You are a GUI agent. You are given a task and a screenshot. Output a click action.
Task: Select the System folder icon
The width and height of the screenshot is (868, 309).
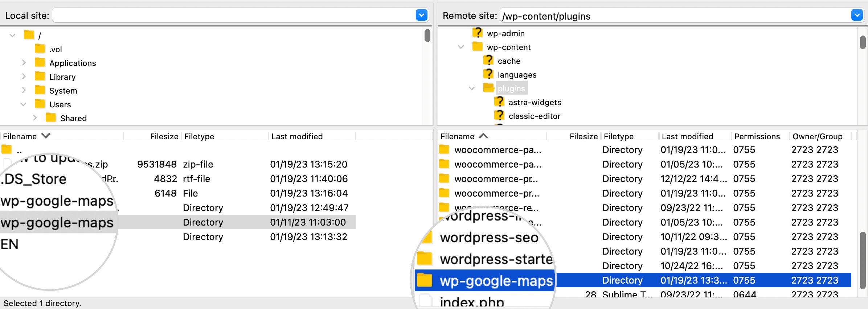(40, 90)
